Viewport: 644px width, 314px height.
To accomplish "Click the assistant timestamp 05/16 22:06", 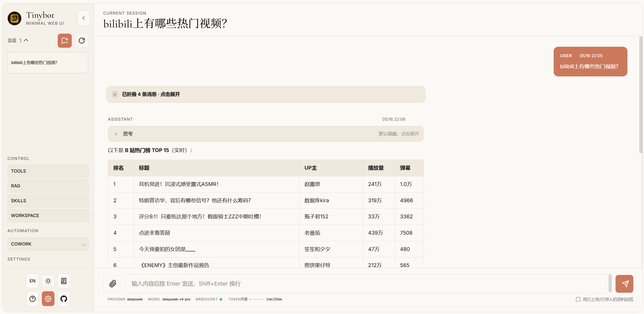I will (394, 119).
